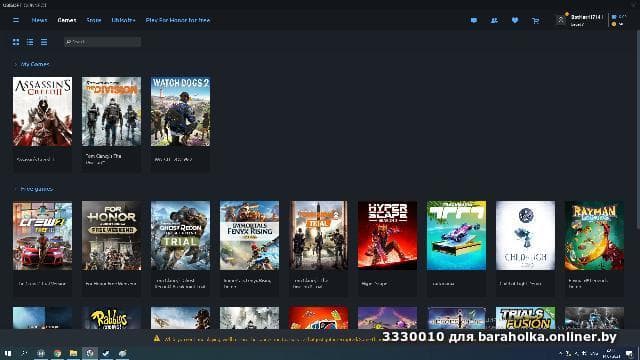Click Play For Honor for free link
The width and height of the screenshot is (640, 360).
178,20
